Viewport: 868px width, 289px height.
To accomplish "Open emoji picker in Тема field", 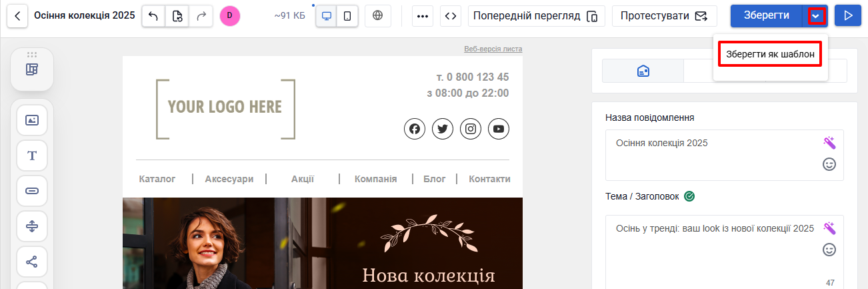I will pos(829,250).
